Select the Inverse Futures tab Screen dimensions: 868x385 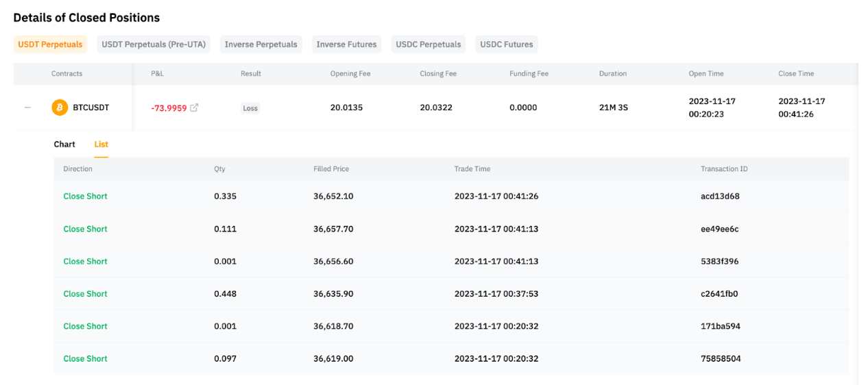(x=346, y=45)
